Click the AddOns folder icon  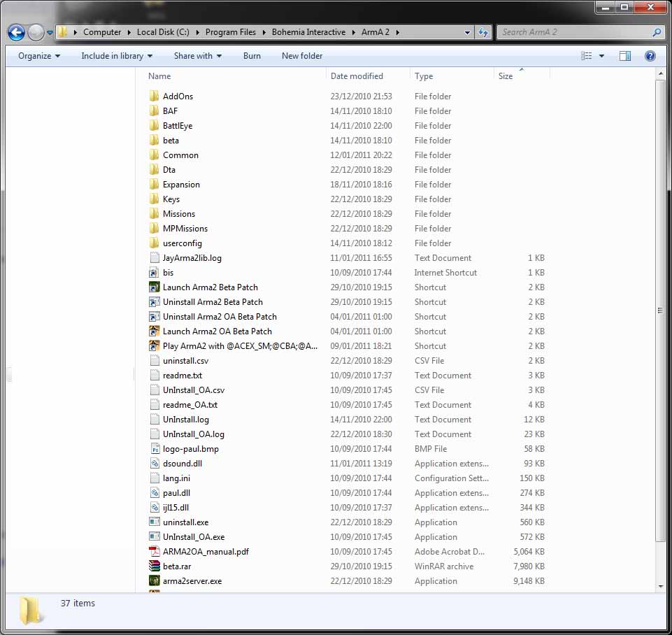pos(155,97)
